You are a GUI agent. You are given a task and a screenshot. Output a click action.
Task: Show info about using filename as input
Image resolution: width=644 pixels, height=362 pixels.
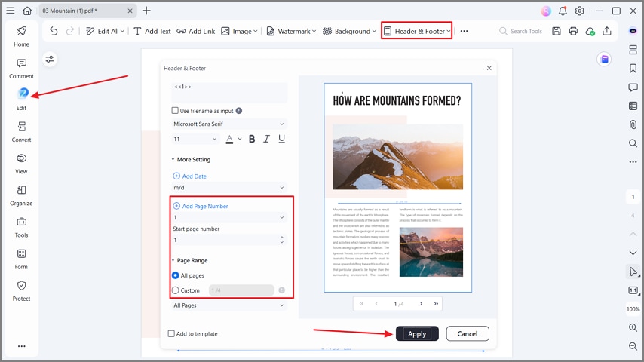click(x=239, y=111)
